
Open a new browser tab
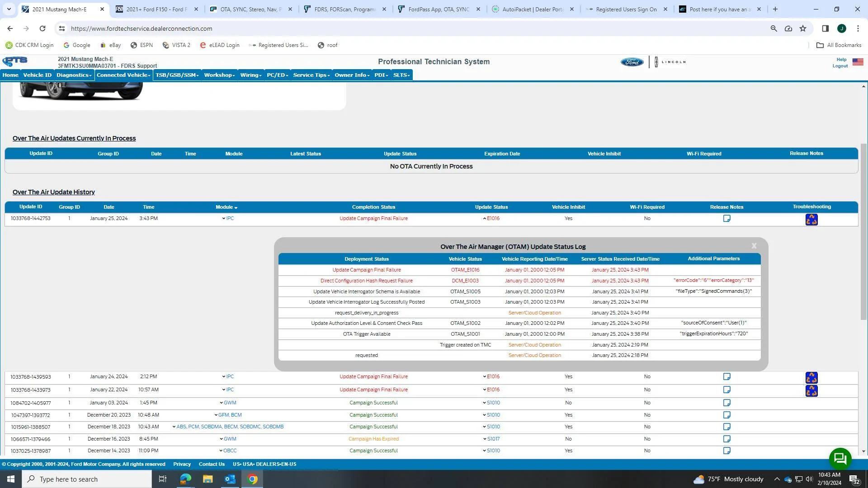point(775,9)
